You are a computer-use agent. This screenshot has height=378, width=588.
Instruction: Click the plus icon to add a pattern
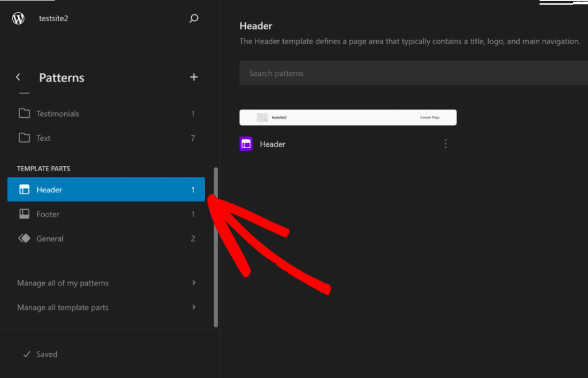[x=194, y=76]
